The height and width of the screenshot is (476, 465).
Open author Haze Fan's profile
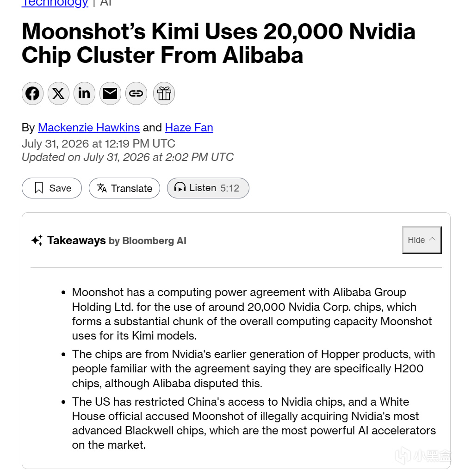point(189,128)
